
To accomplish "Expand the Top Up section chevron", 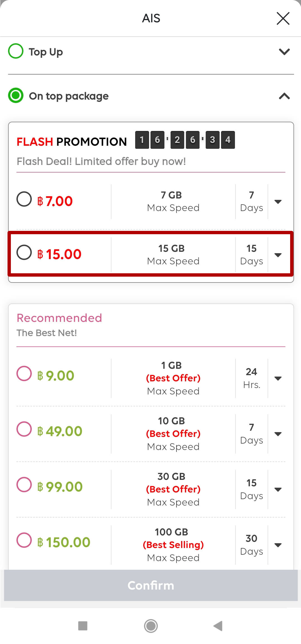I will coord(284,52).
